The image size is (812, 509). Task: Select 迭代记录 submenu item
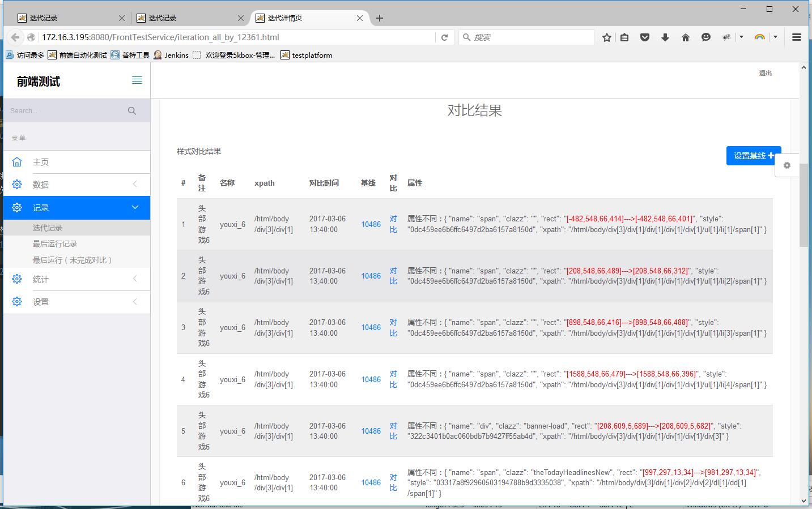pos(48,228)
